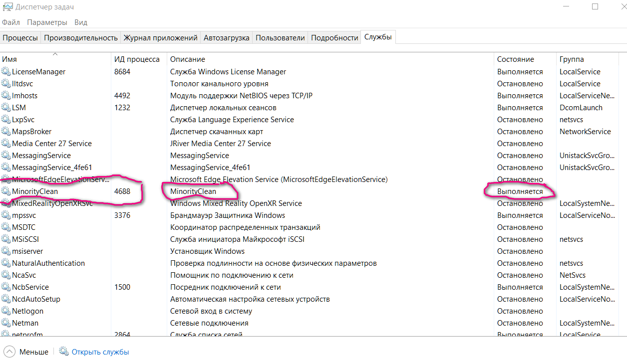The height and width of the screenshot is (364, 627).
Task: Switch to the Автозагрузка tab
Action: [227, 37]
